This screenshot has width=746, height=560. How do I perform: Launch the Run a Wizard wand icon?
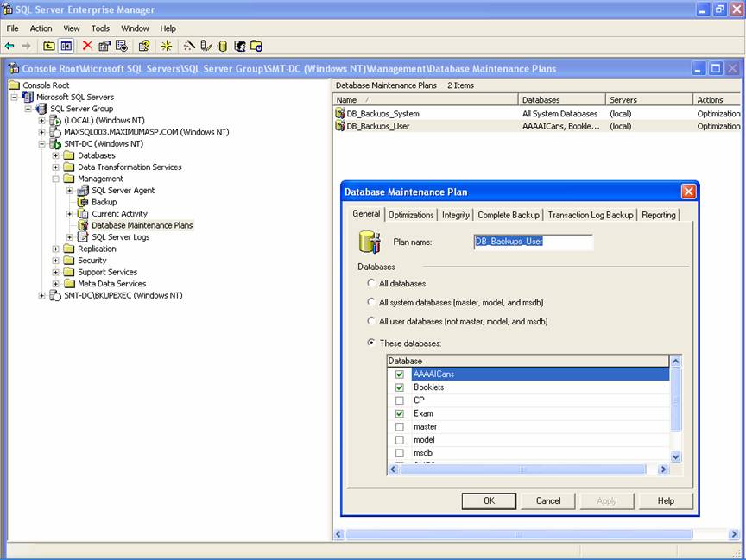[189, 46]
